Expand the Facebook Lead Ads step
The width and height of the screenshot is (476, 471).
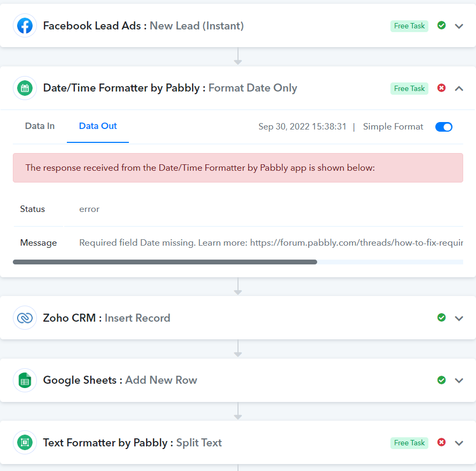pos(459,26)
